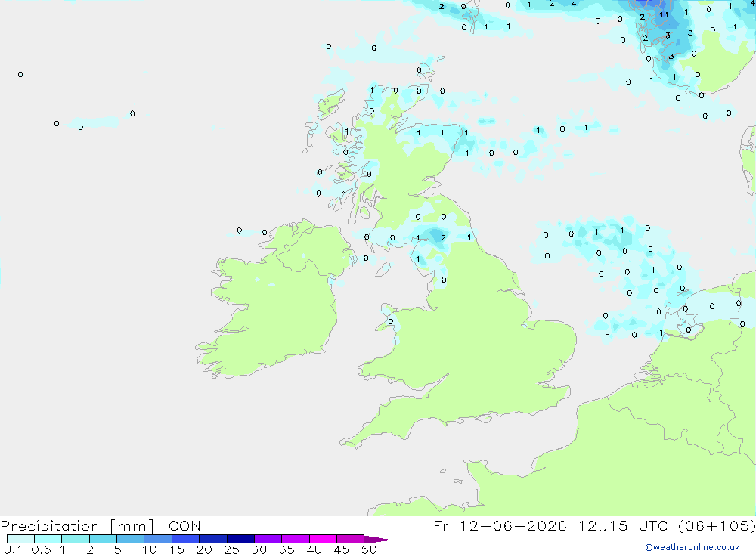This screenshot has width=756, height=554.
Task: Click the 0.1 label on the legend scale
Action: pyautogui.click(x=13, y=549)
